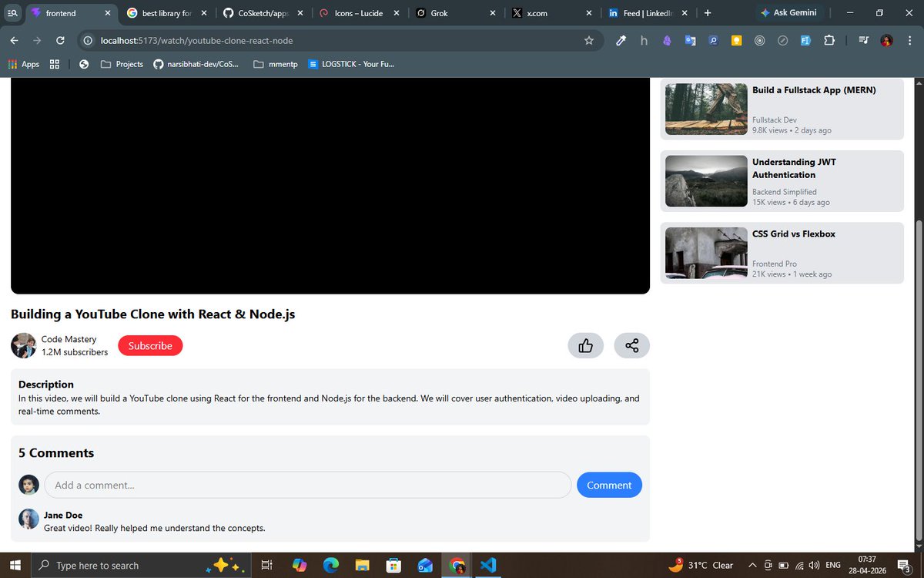The width and height of the screenshot is (924, 578).
Task: Click the concentric-circles extension icon
Action: [x=759, y=41]
